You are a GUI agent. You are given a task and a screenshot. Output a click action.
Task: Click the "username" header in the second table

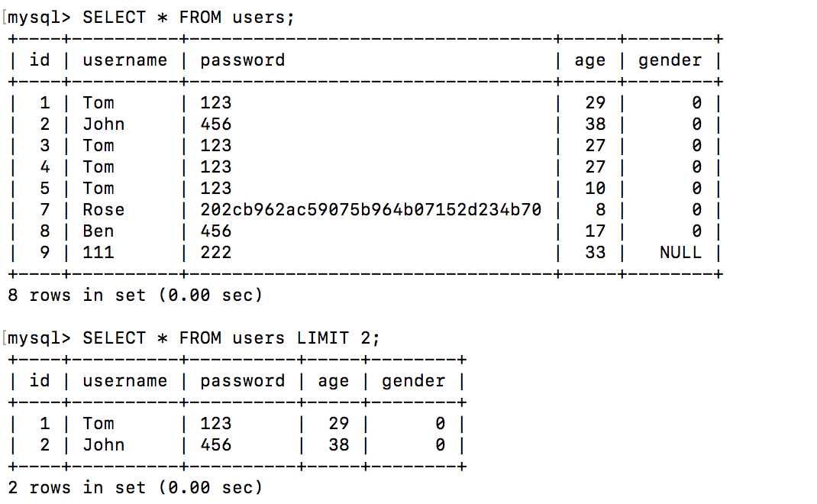click(124, 381)
